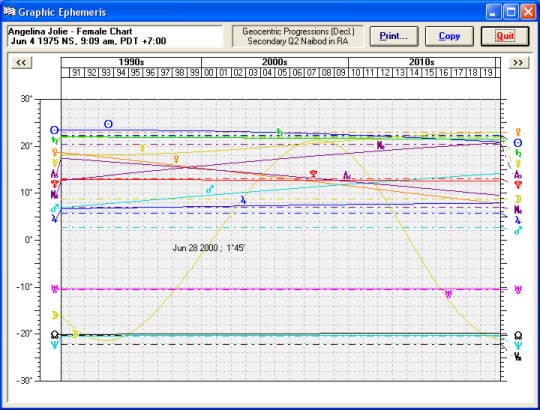
Task: Click the year 07 cell
Action: 312,73
